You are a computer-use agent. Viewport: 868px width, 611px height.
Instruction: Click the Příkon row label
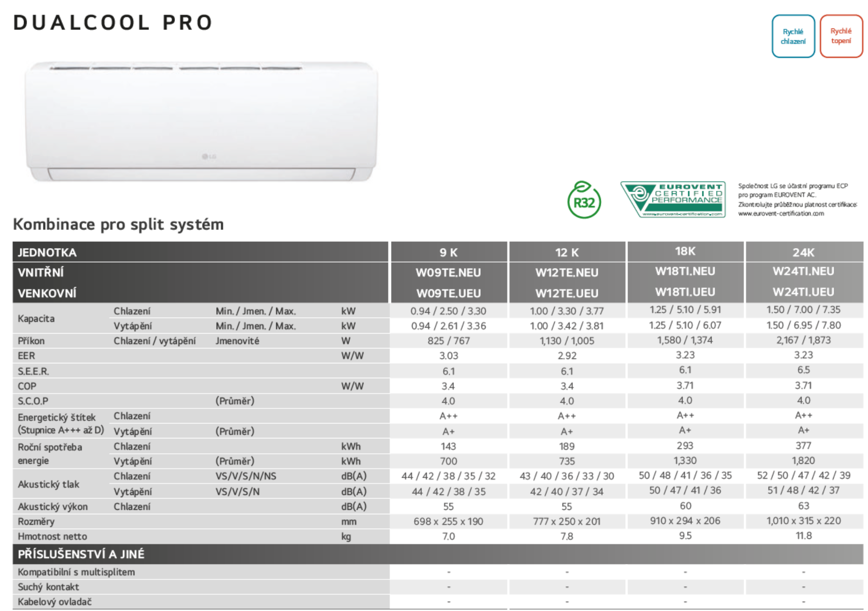point(31,341)
